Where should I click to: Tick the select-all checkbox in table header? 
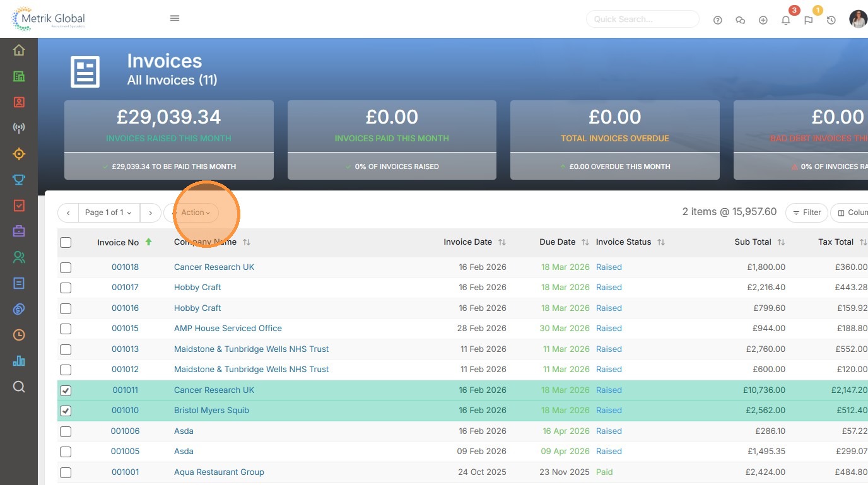pos(66,242)
